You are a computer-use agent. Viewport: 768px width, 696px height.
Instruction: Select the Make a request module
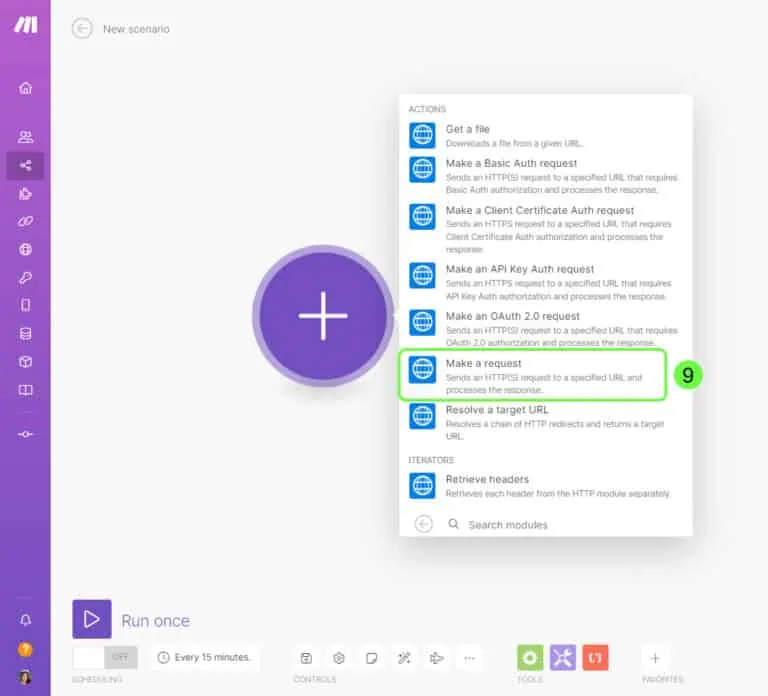[533, 375]
